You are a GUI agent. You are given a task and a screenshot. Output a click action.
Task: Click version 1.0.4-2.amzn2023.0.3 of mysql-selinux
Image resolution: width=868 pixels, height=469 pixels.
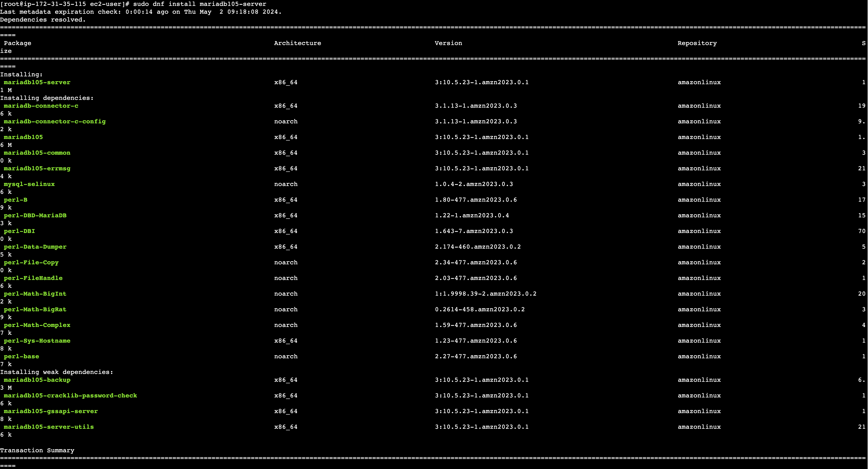tap(474, 184)
